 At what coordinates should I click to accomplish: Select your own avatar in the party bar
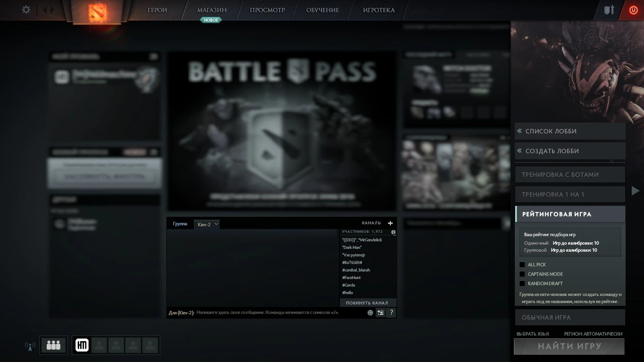(x=82, y=346)
